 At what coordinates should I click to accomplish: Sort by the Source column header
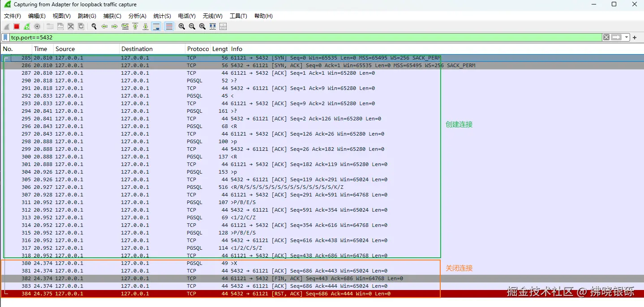click(86, 49)
